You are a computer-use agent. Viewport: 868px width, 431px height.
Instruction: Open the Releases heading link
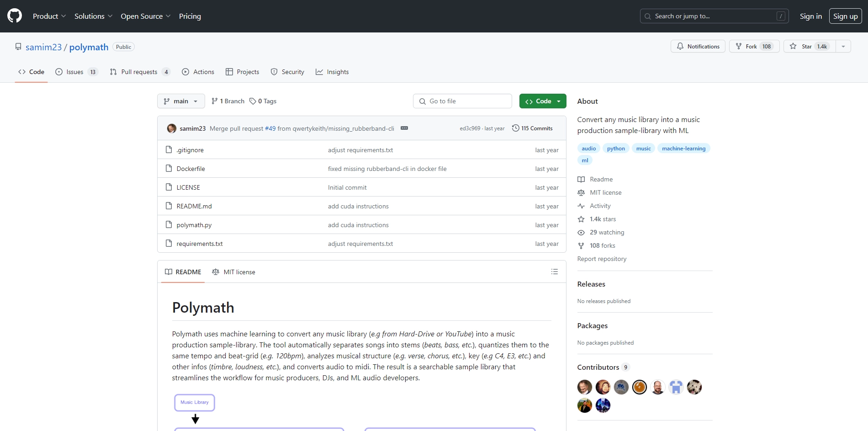591,284
